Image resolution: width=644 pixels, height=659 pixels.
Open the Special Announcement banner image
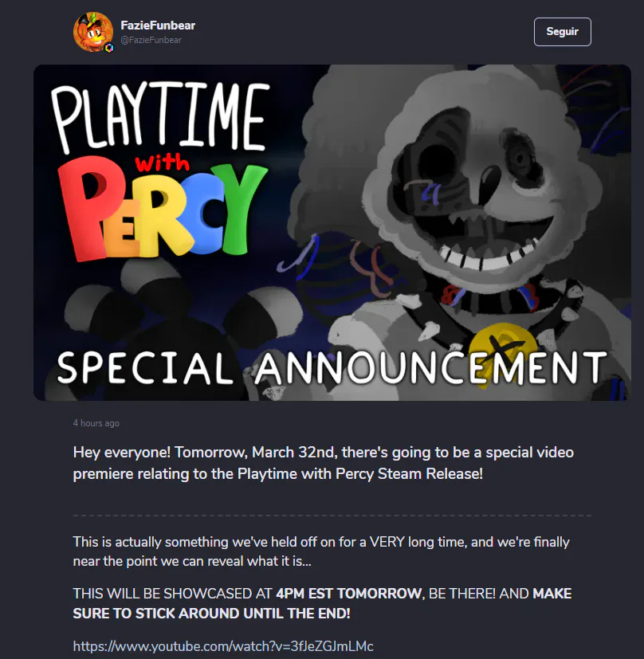pos(332,233)
